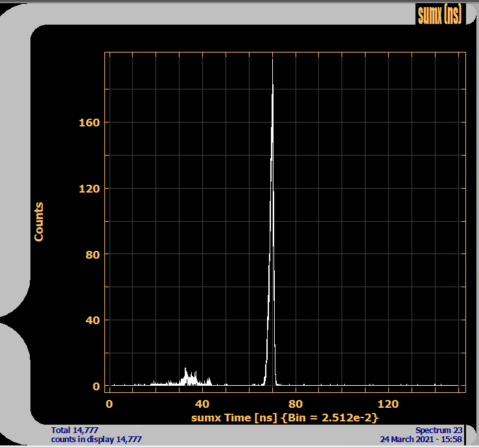Click the orange "sumx (ns)" title label

click(x=439, y=15)
